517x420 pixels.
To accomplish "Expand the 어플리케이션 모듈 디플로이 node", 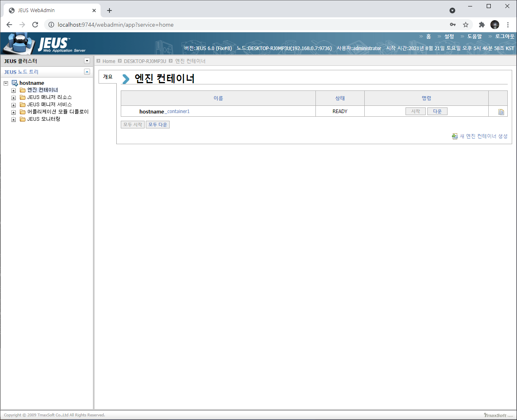I will pos(13,112).
